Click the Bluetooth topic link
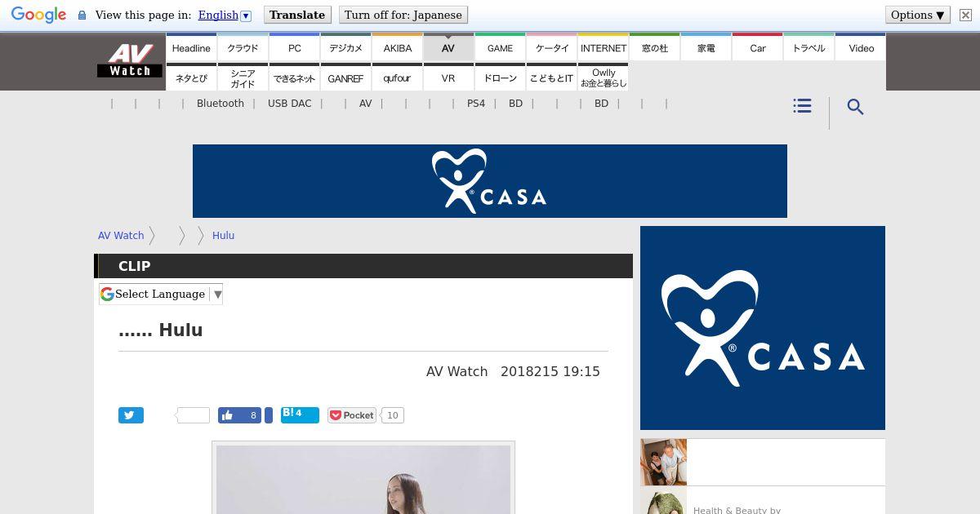This screenshot has width=980, height=514. [220, 104]
